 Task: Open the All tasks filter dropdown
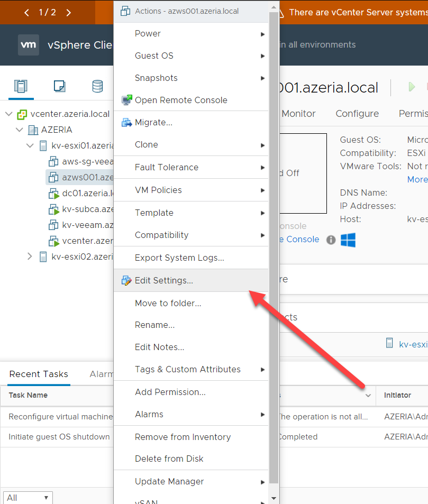click(x=28, y=498)
